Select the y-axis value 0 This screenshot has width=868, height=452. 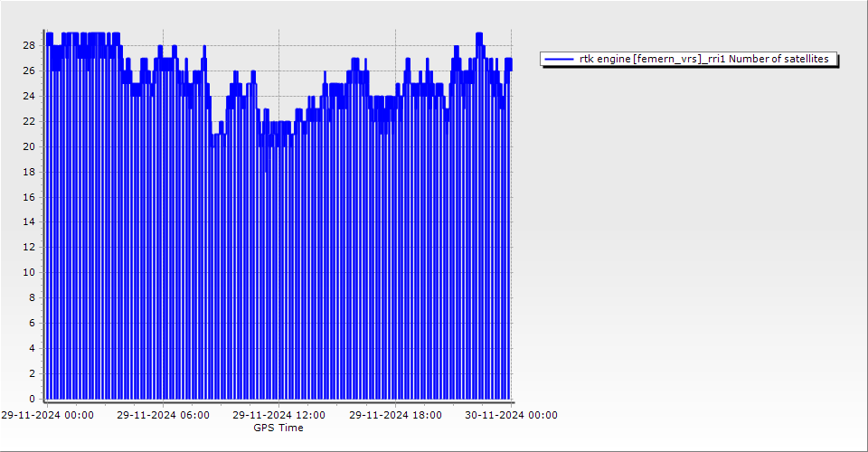32,399
